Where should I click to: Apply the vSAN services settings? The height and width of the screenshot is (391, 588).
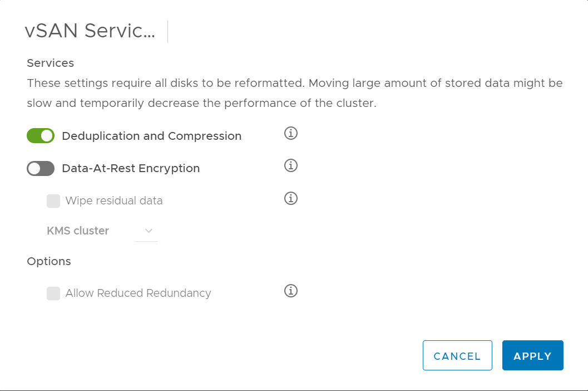click(x=532, y=355)
